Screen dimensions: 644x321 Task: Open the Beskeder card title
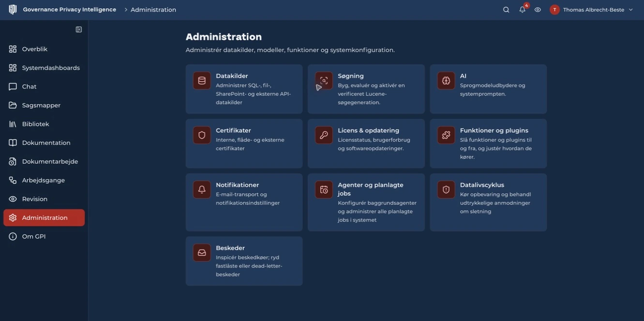[x=230, y=248]
